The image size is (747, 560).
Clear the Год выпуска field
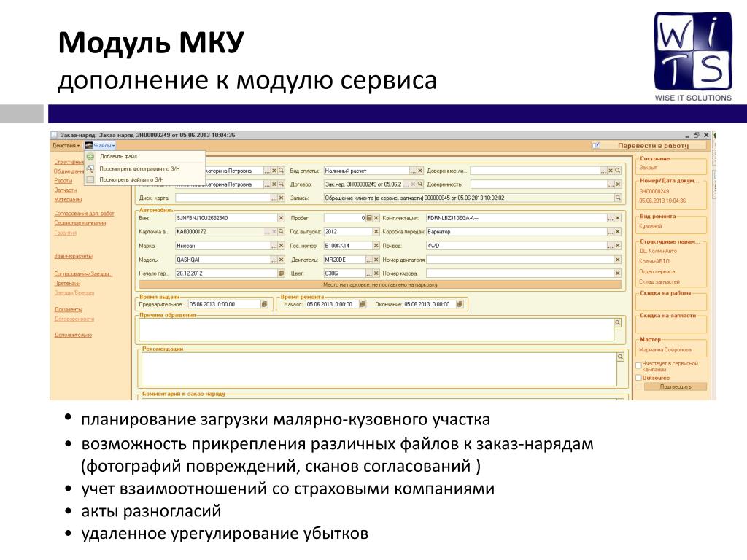pos(376,231)
